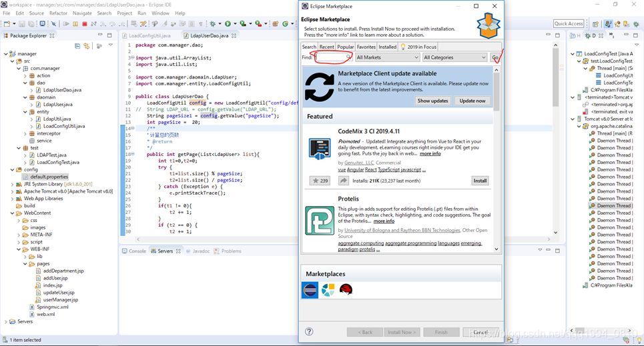Toggle Link with Editor in Package Explorer
This screenshot has width=644, height=346.
[x=86, y=45]
